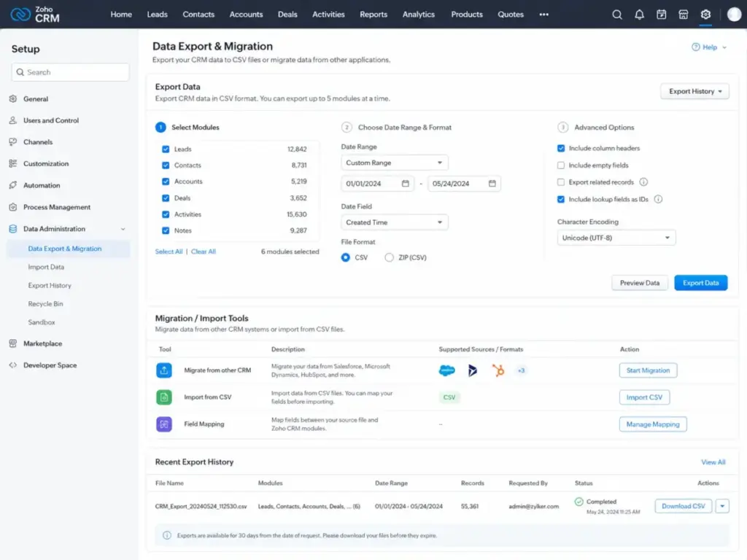The height and width of the screenshot is (560, 747).
Task: Click the View All link
Action: pos(713,462)
